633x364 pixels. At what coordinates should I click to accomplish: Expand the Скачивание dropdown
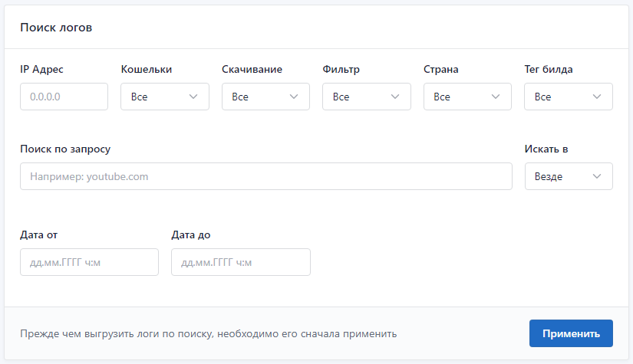pos(265,97)
